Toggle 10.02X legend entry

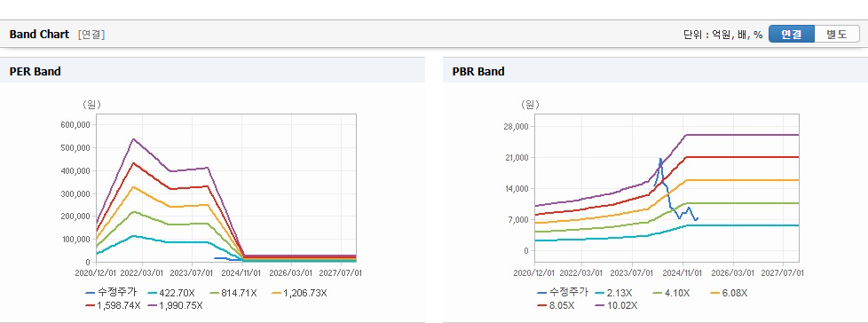615,304
